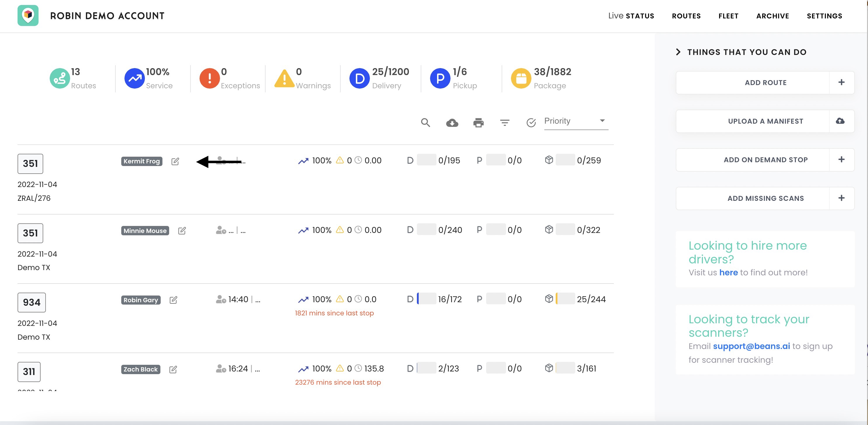Click edit icon next to Robin Gary

[x=173, y=300]
